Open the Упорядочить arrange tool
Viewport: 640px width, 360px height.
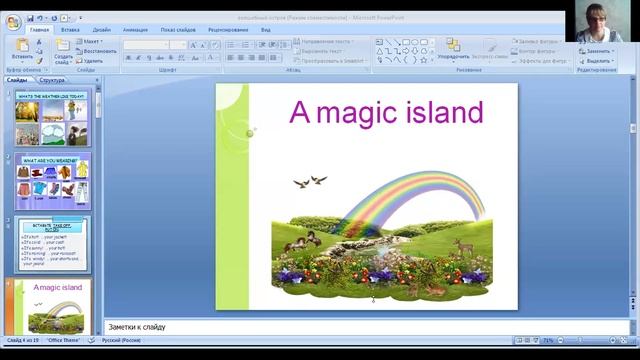pyautogui.click(x=453, y=50)
